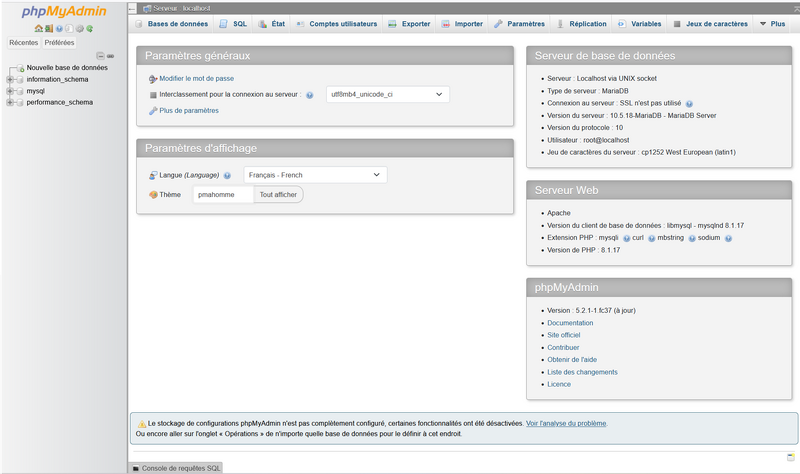Image resolution: width=800 pixels, height=474 pixels.
Task: Click help icon after mbstring extension
Action: (692, 238)
